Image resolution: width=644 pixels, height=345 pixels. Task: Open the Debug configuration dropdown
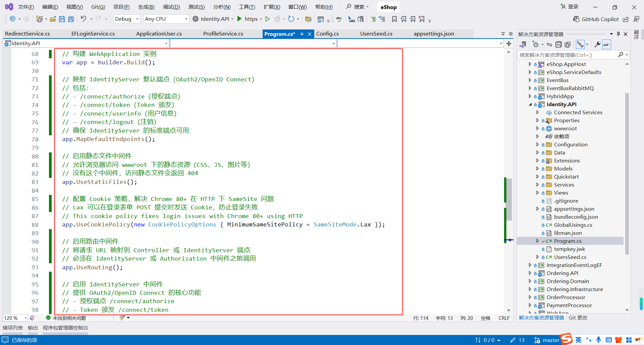[127, 19]
